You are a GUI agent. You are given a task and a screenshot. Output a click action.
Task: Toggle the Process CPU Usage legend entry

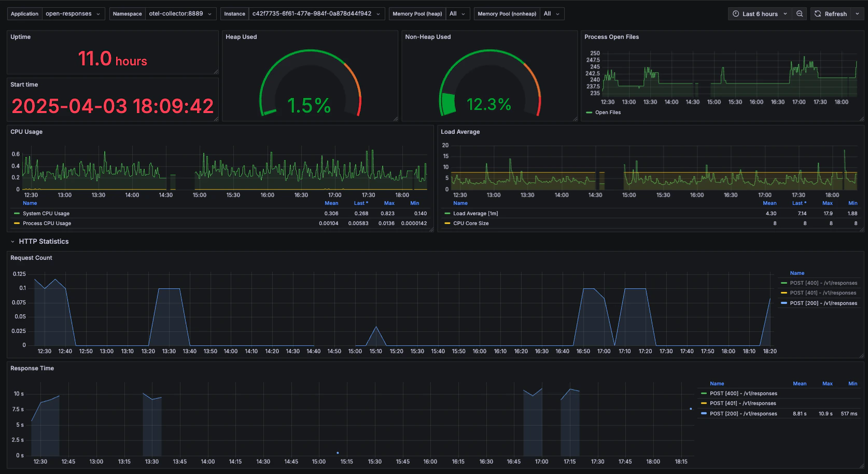point(47,223)
